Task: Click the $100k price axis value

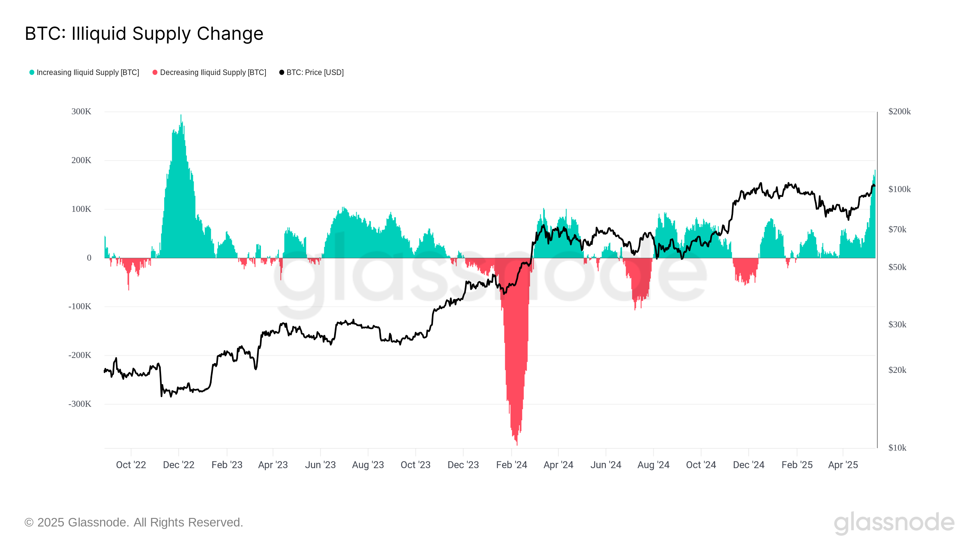Action: pyautogui.click(x=899, y=189)
